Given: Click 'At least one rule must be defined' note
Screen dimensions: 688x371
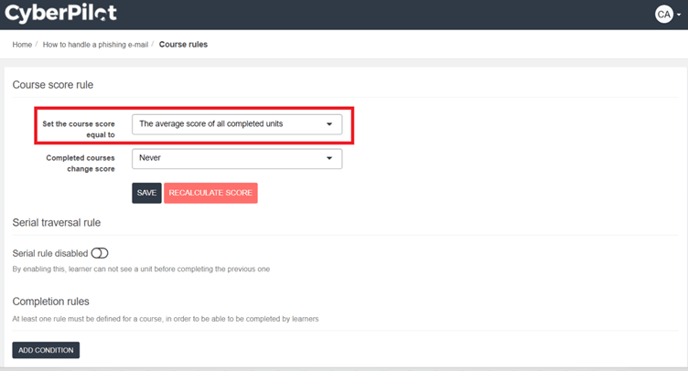Looking at the screenshot, I should [x=165, y=319].
